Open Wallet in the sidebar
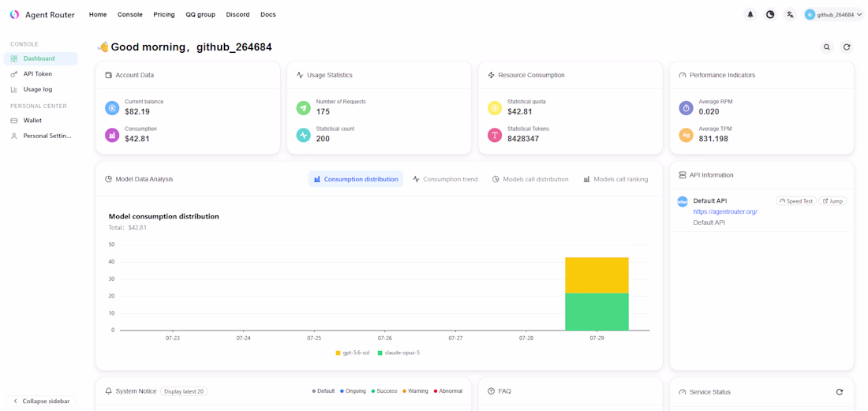 (x=40, y=120)
